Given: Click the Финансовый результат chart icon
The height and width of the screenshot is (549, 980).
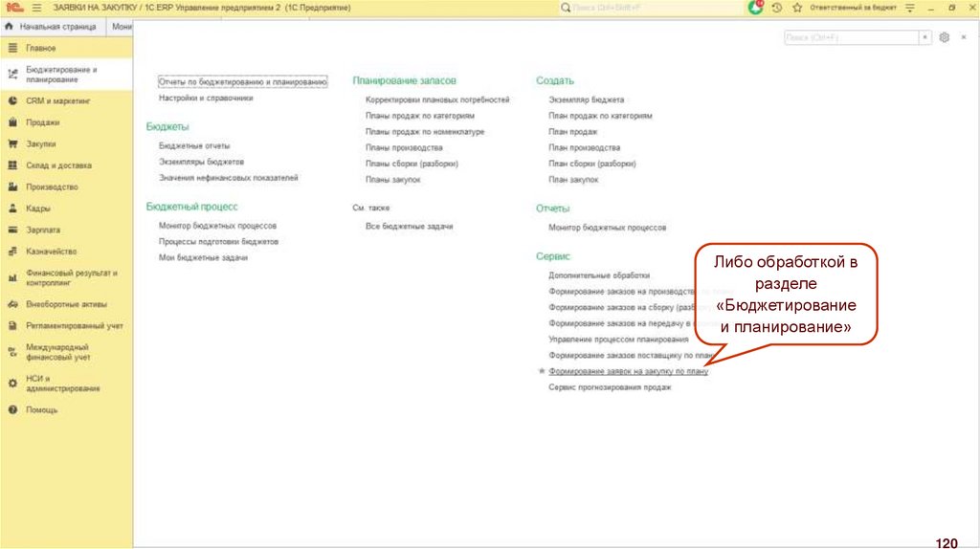Looking at the screenshot, I should point(12,278).
